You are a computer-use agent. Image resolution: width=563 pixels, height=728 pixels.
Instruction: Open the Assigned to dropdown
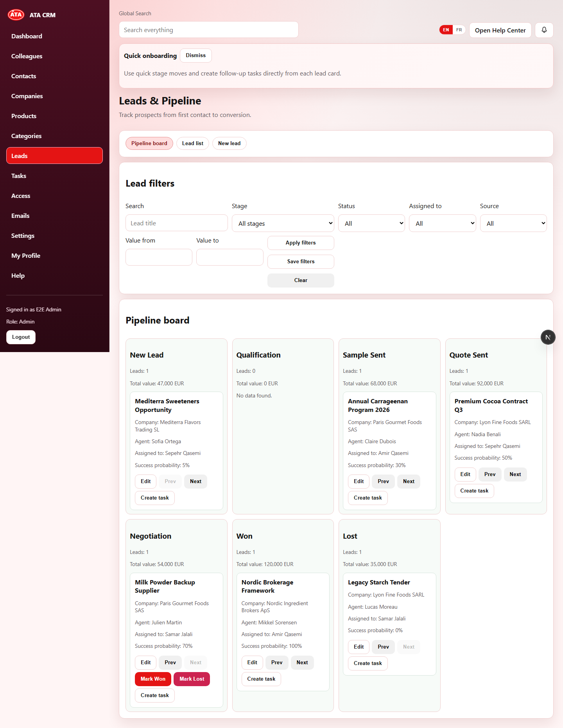(x=442, y=223)
